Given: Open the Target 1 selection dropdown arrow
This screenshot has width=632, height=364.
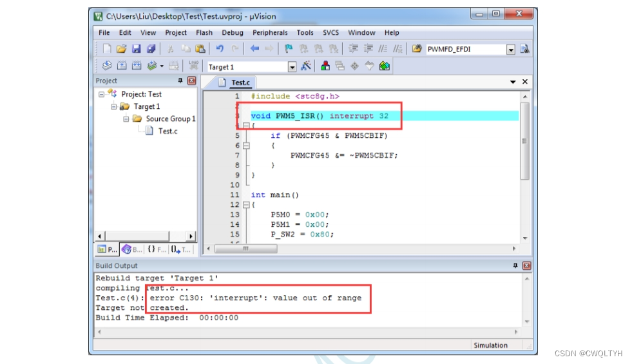Looking at the screenshot, I should [292, 67].
